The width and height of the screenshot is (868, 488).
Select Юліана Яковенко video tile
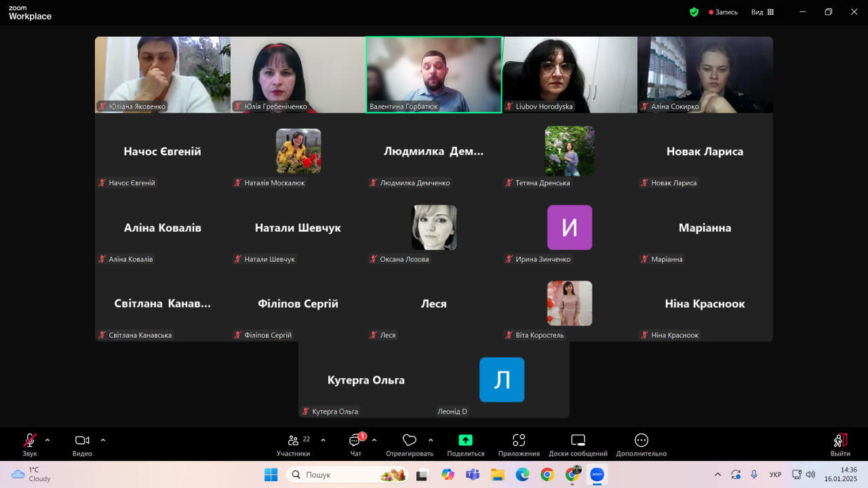point(163,75)
